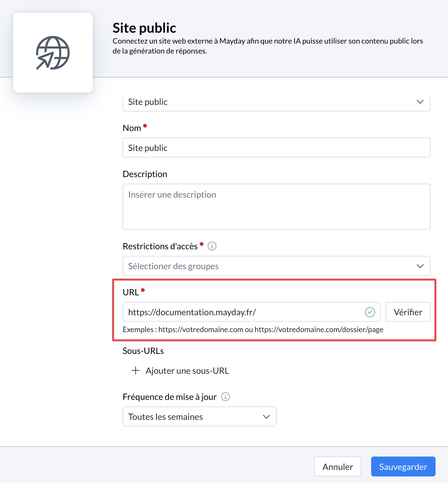Viewport: 448px width, 483px height.
Task: Click the URL input field
Action: tap(243, 312)
